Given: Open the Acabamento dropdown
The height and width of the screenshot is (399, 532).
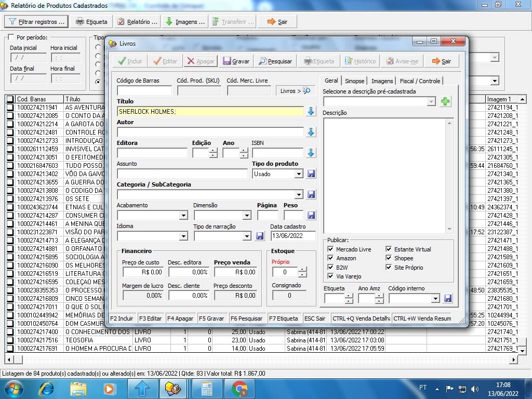Looking at the screenshot, I should pyautogui.click(x=183, y=215).
